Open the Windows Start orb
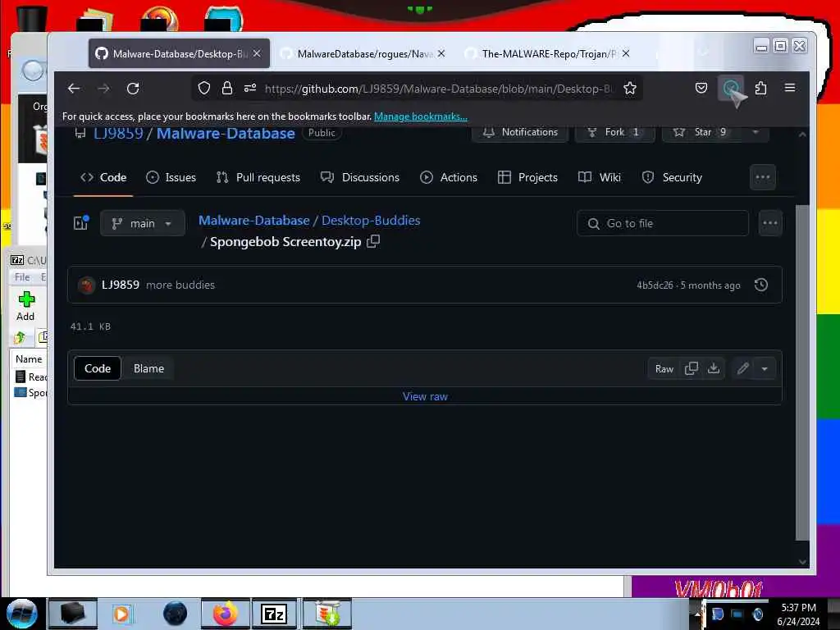Viewport: 840px width, 630px height. (22, 614)
